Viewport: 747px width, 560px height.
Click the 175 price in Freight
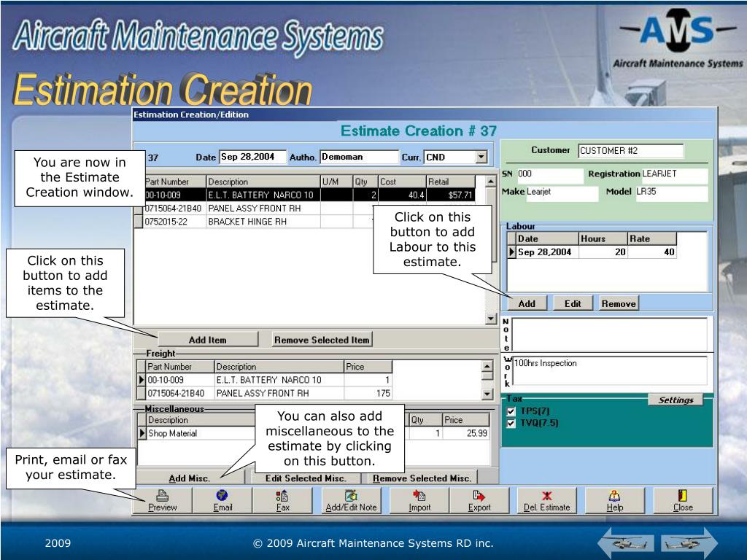click(x=368, y=393)
